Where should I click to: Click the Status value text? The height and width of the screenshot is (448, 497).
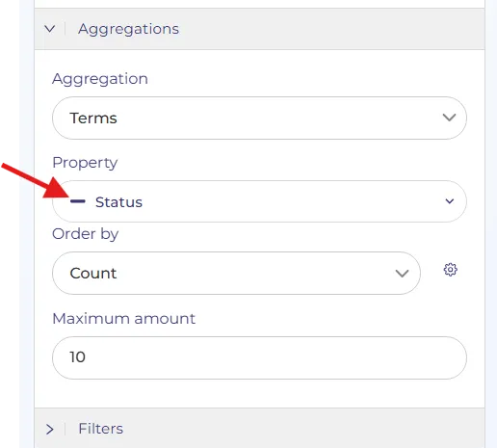[x=118, y=202]
